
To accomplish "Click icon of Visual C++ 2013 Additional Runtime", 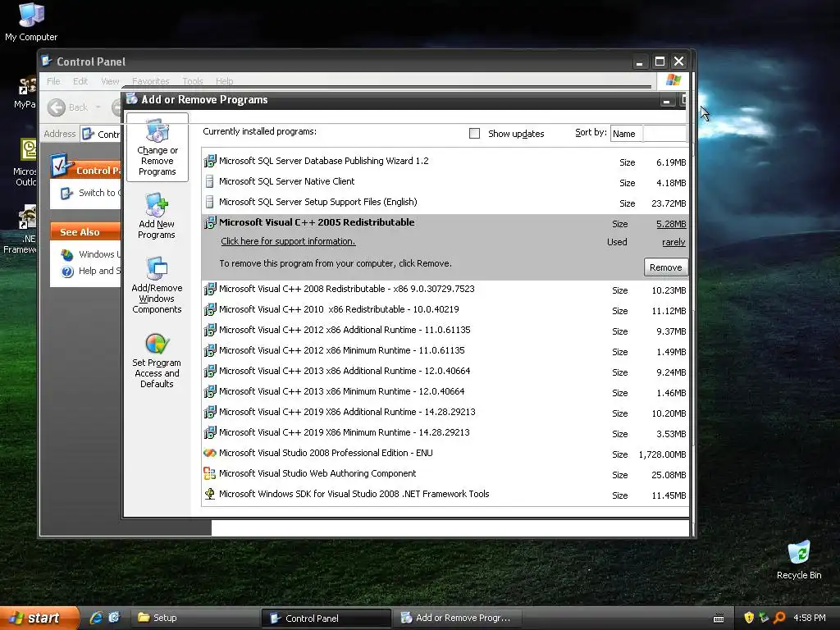I will [x=210, y=371].
